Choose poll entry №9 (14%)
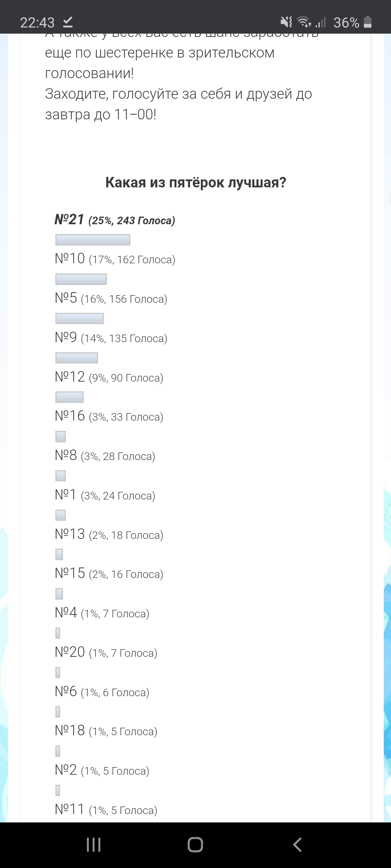Image resolution: width=391 pixels, height=868 pixels. 111,338
